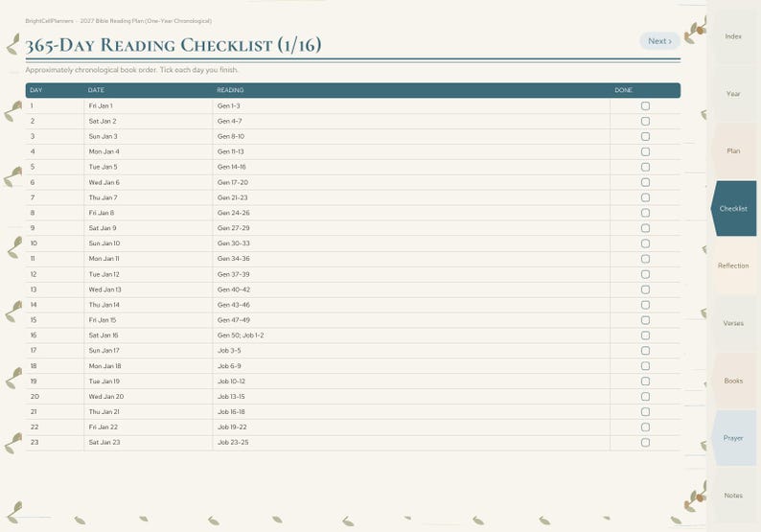Tick done for Gen 50; Job 1-2
The image size is (761, 532).
click(645, 335)
